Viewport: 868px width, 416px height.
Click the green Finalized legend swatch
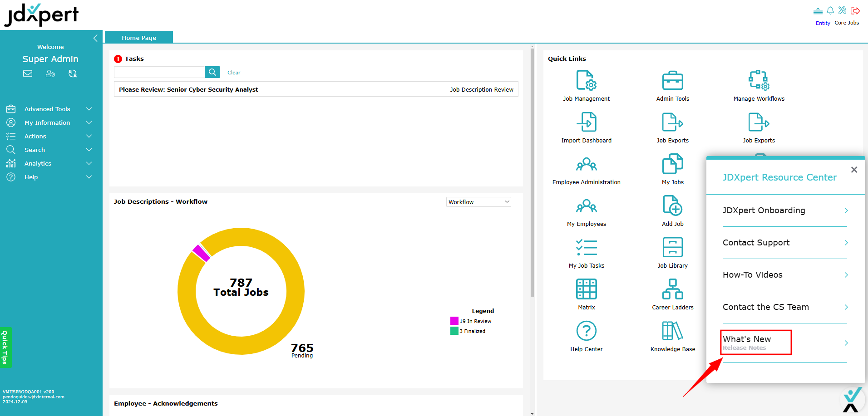(454, 331)
